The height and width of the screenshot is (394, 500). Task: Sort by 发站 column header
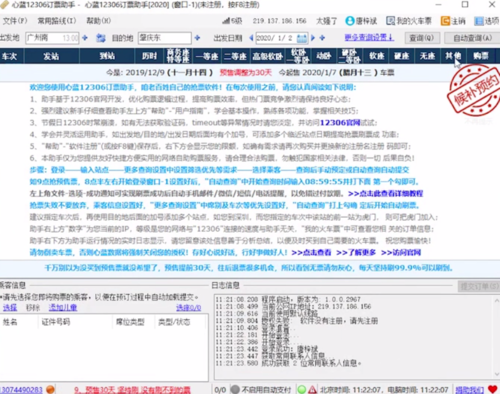point(51,56)
